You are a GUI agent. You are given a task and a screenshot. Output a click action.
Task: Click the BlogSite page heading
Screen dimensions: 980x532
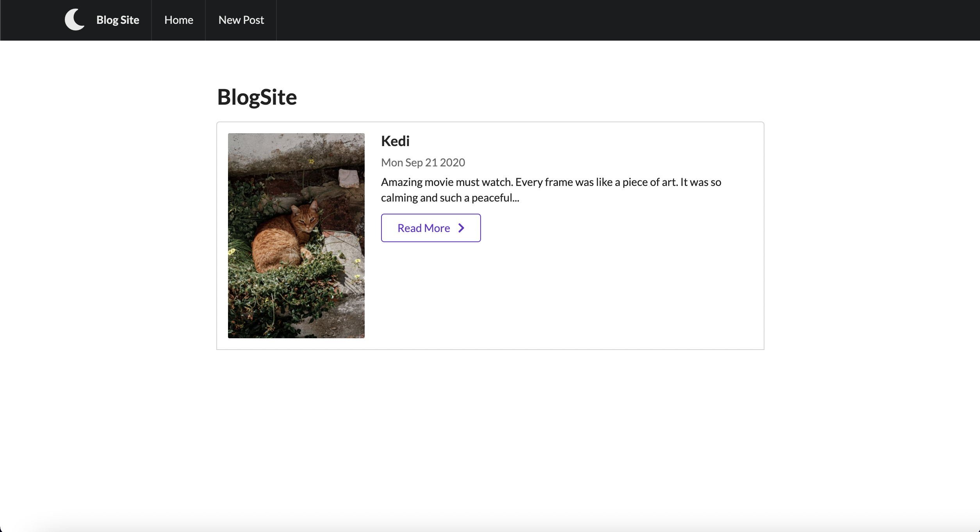tap(257, 97)
